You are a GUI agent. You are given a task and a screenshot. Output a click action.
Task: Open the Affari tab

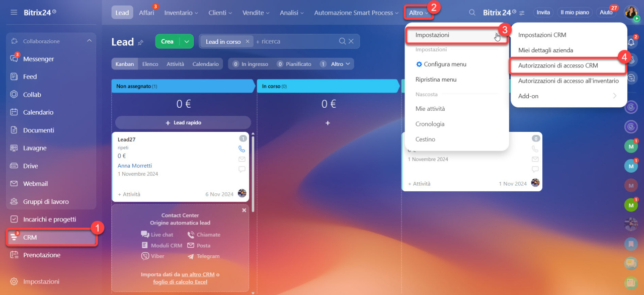click(x=146, y=13)
